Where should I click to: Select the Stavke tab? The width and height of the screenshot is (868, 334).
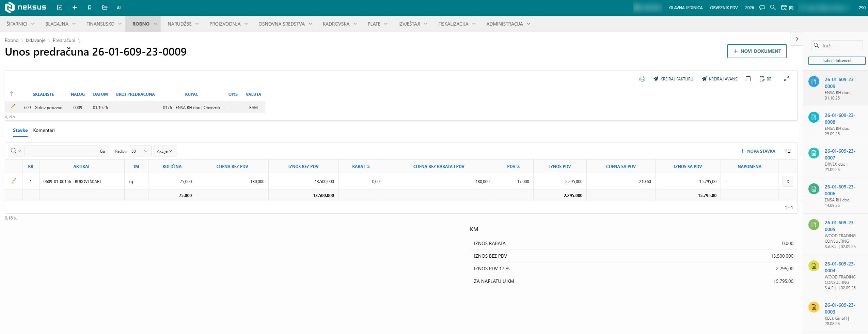(x=20, y=130)
